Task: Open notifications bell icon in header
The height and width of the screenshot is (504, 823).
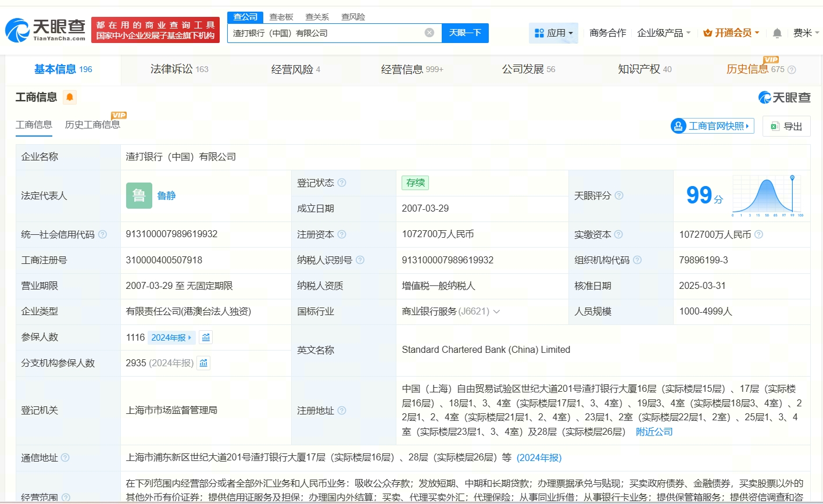Action: [777, 33]
